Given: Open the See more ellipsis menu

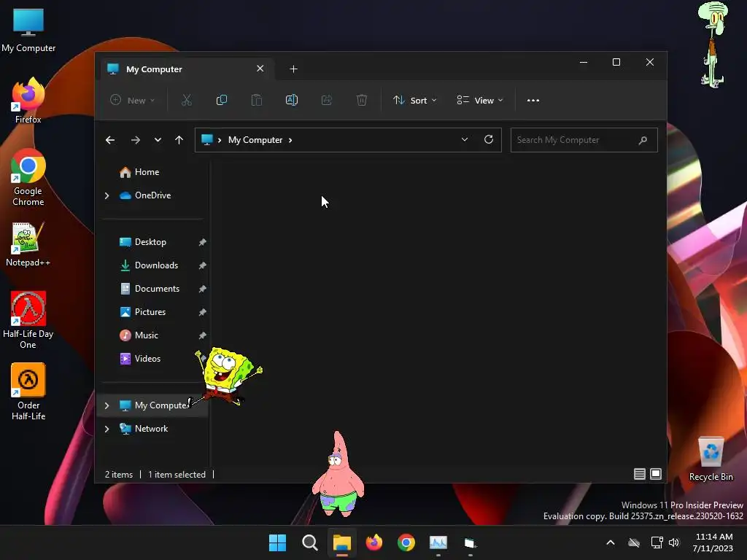Looking at the screenshot, I should [533, 101].
